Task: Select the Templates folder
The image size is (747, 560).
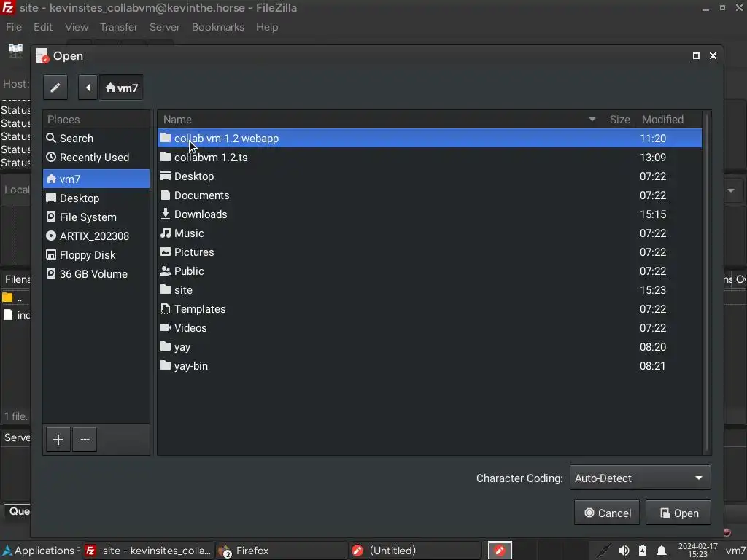Action: coord(429,309)
